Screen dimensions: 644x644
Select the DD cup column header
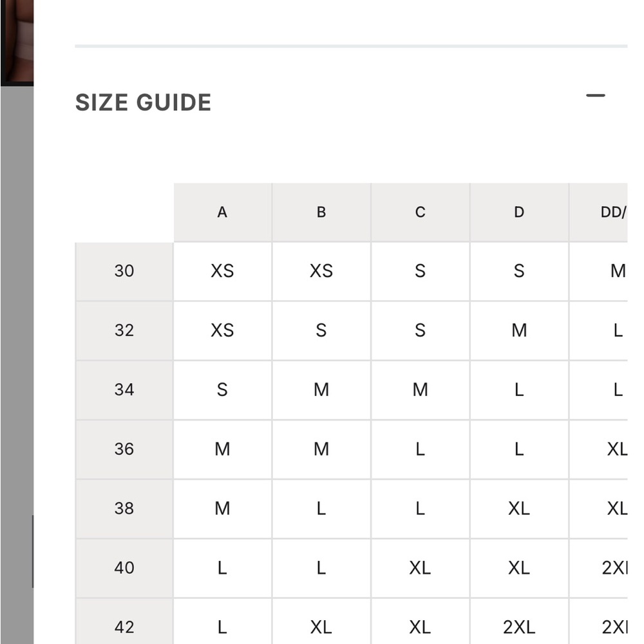(598, 213)
